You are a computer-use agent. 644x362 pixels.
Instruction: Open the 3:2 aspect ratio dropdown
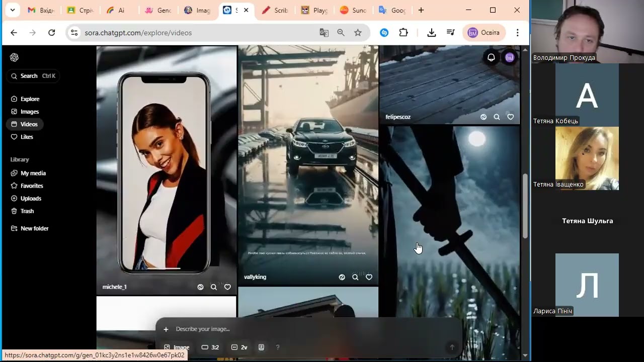click(210, 347)
